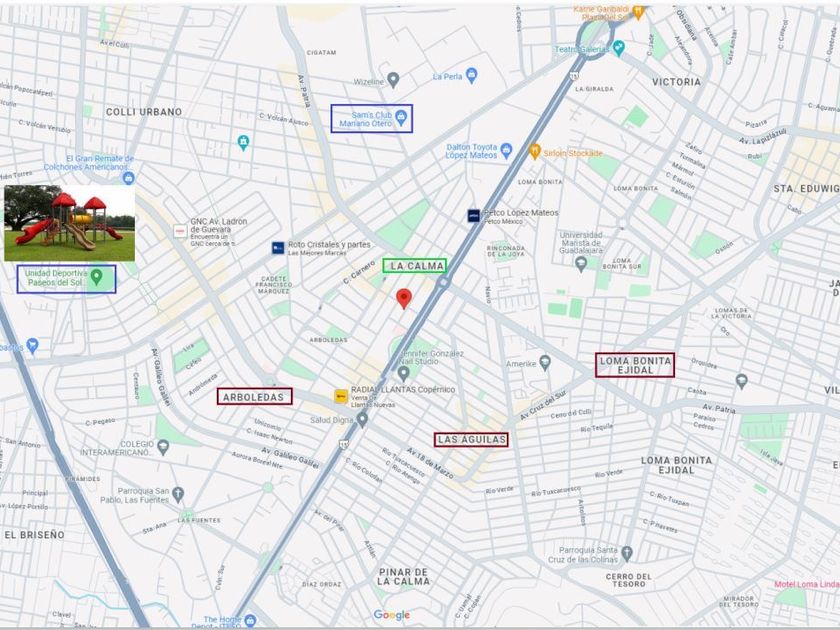The width and height of the screenshot is (840, 630).
Task: Click the Petco López Mateos blue icon
Action: click(474, 215)
